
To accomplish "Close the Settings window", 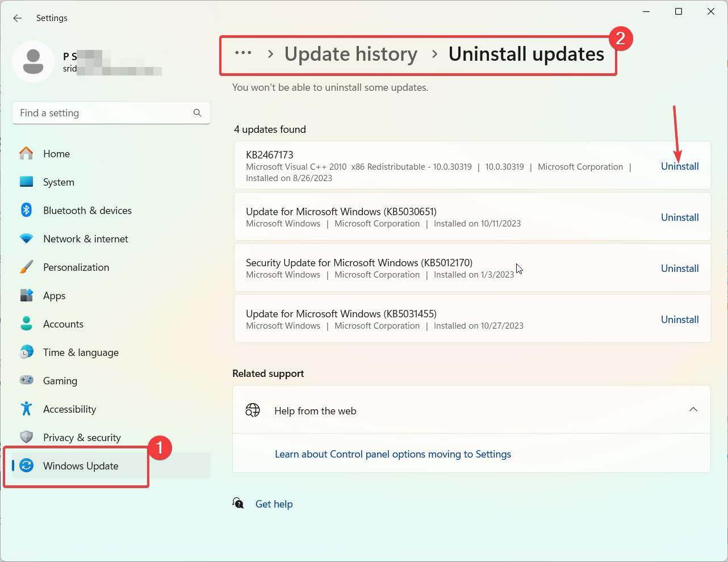I will pyautogui.click(x=711, y=11).
